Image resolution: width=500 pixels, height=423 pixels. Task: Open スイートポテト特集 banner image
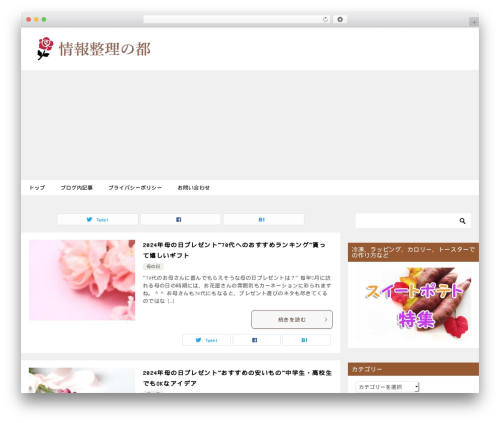tap(413, 303)
